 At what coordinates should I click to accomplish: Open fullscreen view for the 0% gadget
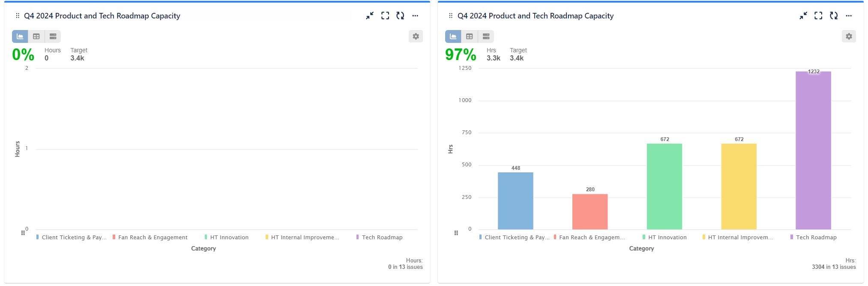[385, 16]
